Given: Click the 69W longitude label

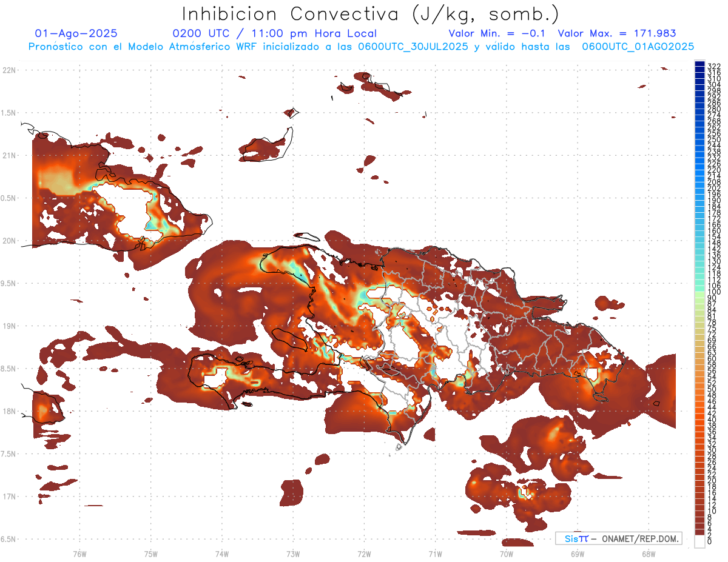Looking at the screenshot, I should 577,553.
